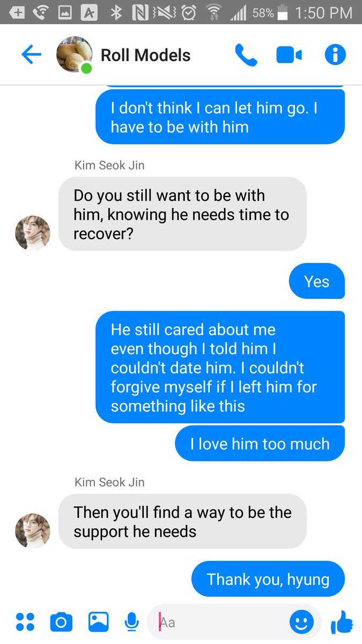Tap the battery percentage in the status bar
The height and width of the screenshot is (644, 362).
[x=263, y=12]
